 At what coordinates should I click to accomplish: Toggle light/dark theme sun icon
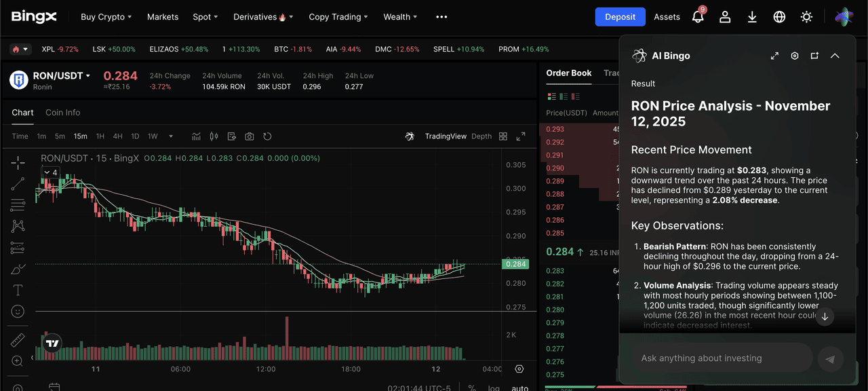(x=806, y=17)
